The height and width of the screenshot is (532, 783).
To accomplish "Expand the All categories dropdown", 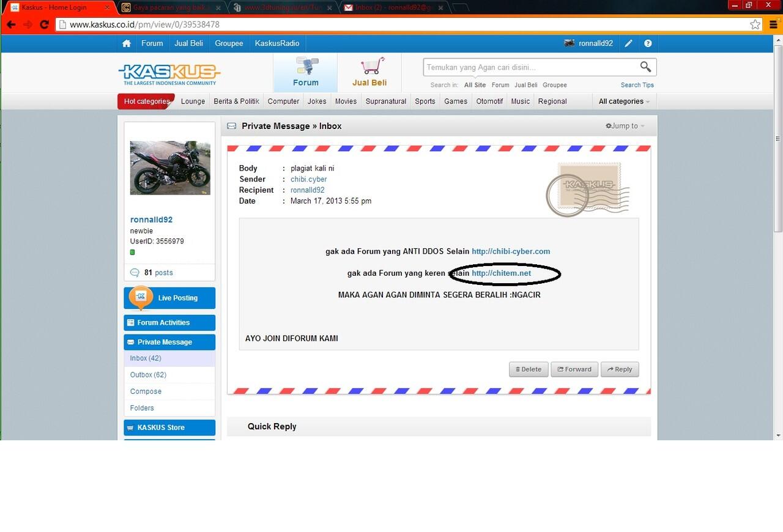I will 624,102.
